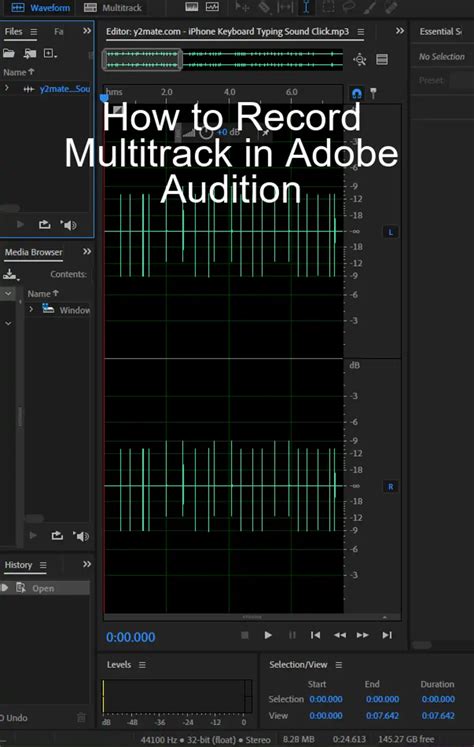
Task: Select y2mate...Sou file in Files panel
Action: 65,89
